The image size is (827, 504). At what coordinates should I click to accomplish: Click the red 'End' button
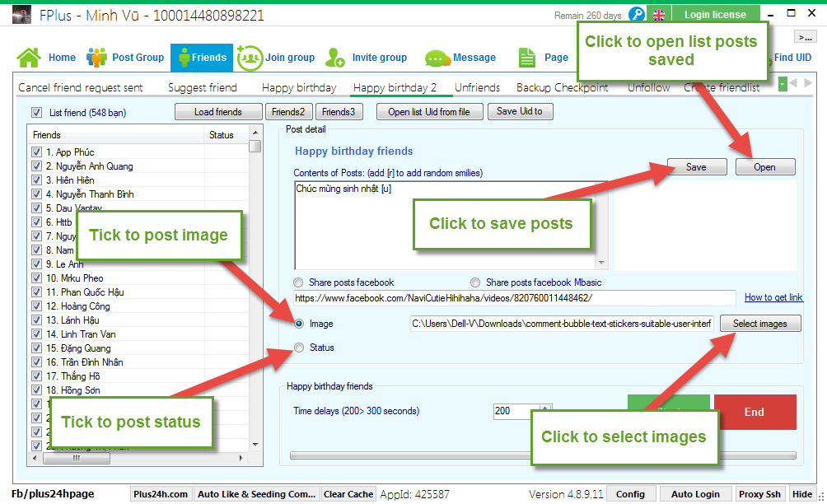coord(755,413)
